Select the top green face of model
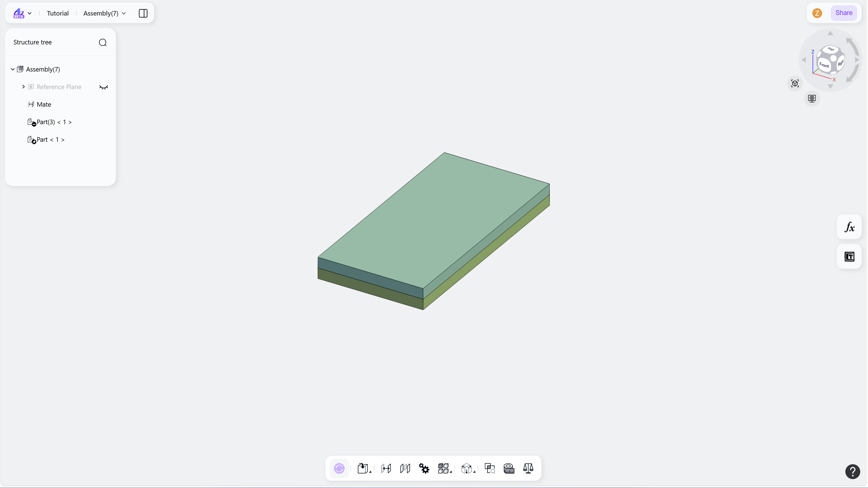The width and height of the screenshot is (868, 488). pyautogui.click(x=434, y=220)
